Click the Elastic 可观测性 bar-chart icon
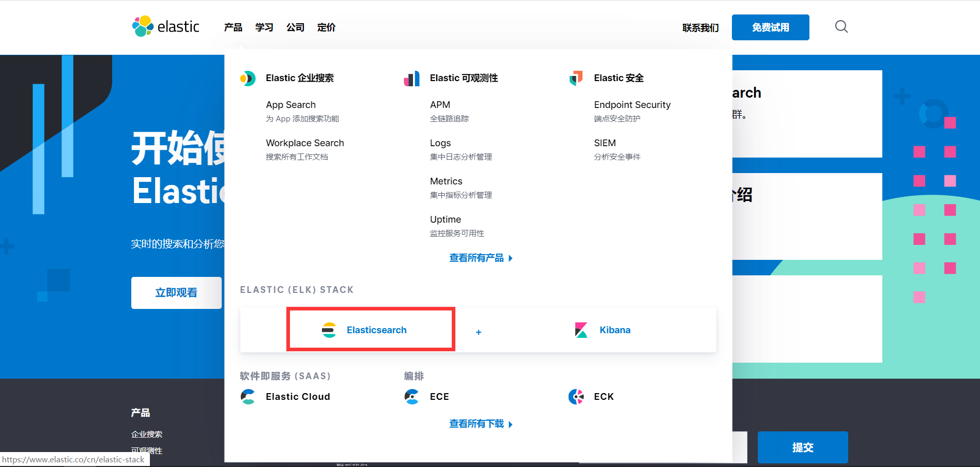Image resolution: width=980 pixels, height=467 pixels. click(x=412, y=79)
